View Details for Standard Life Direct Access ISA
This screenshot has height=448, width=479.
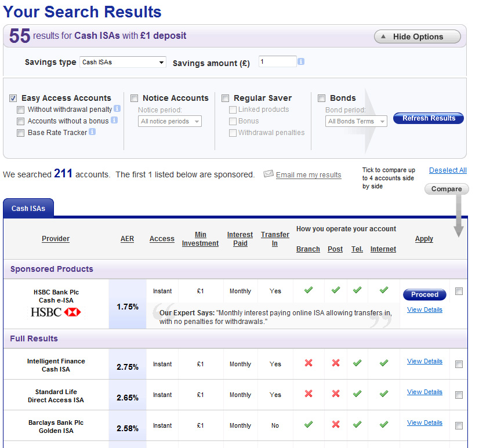pos(424,392)
